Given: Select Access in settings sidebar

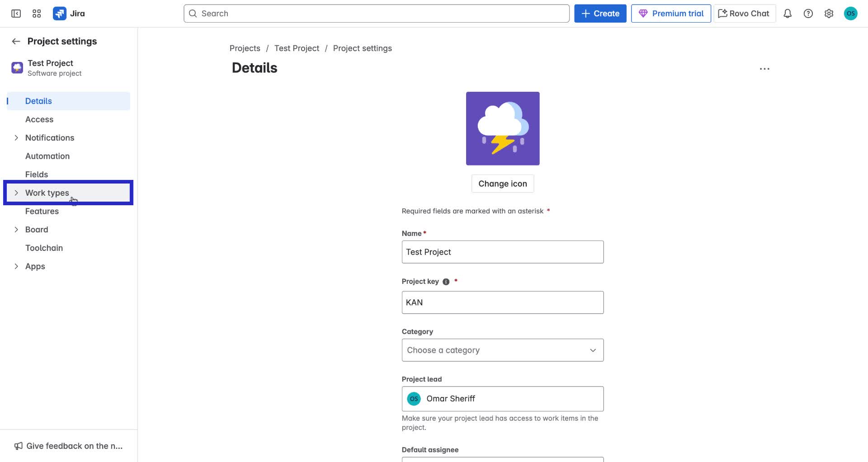Looking at the screenshot, I should [x=39, y=119].
